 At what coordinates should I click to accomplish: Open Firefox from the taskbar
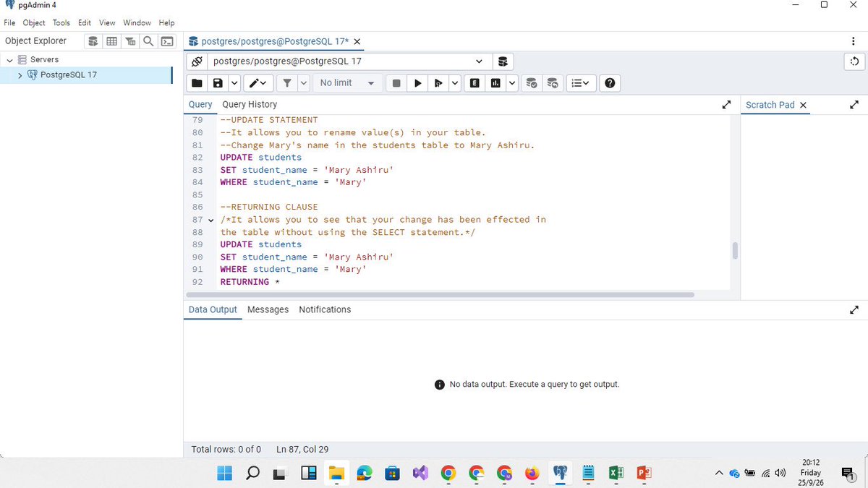point(532,474)
